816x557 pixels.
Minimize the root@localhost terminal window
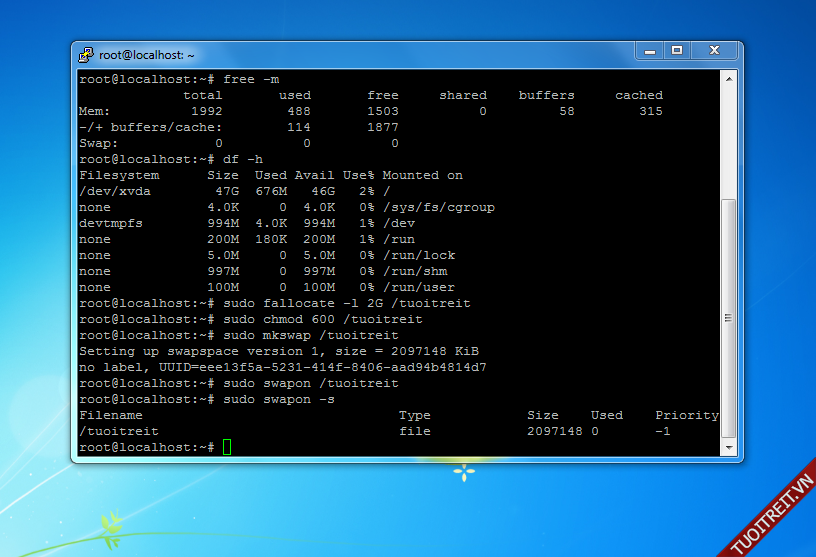click(x=648, y=50)
